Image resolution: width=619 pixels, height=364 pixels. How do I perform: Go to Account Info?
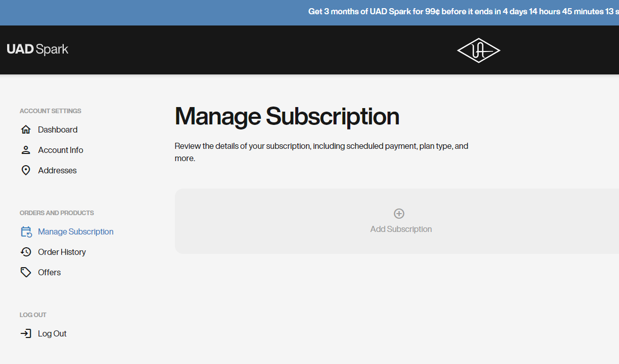coord(61,150)
